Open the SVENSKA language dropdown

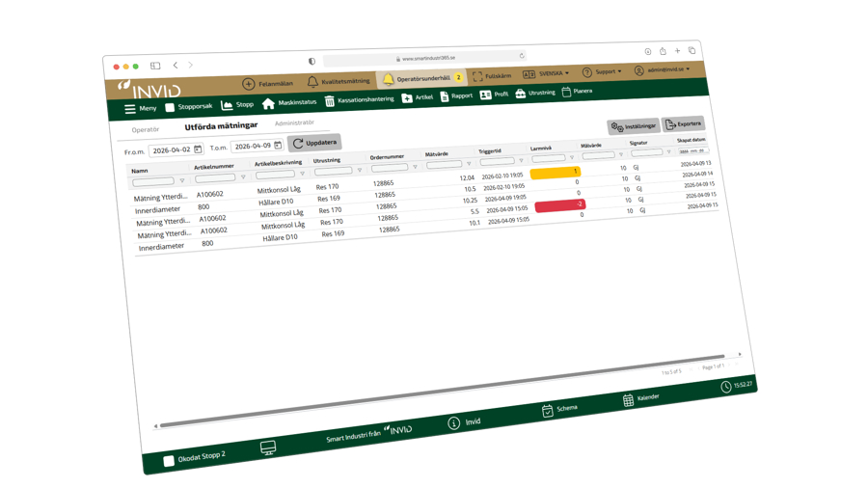546,73
